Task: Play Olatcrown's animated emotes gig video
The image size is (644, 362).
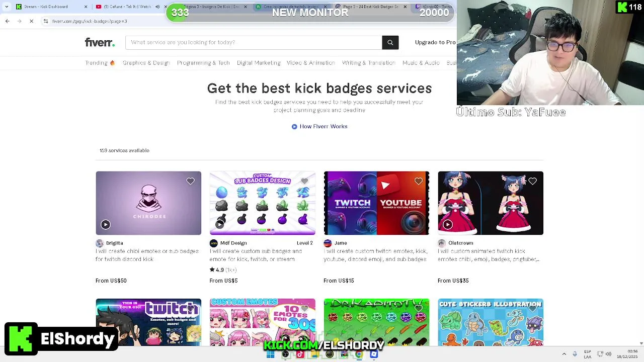Action: (448, 224)
